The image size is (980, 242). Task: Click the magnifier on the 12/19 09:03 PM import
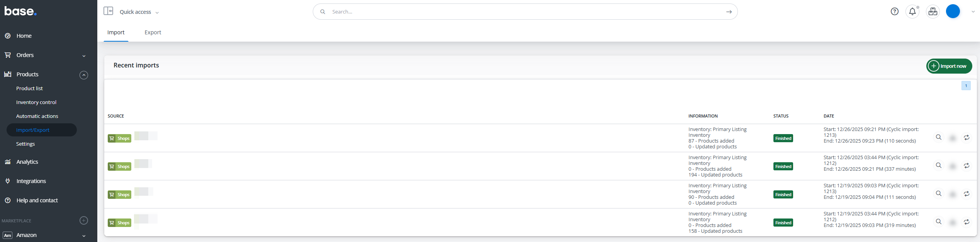938,194
